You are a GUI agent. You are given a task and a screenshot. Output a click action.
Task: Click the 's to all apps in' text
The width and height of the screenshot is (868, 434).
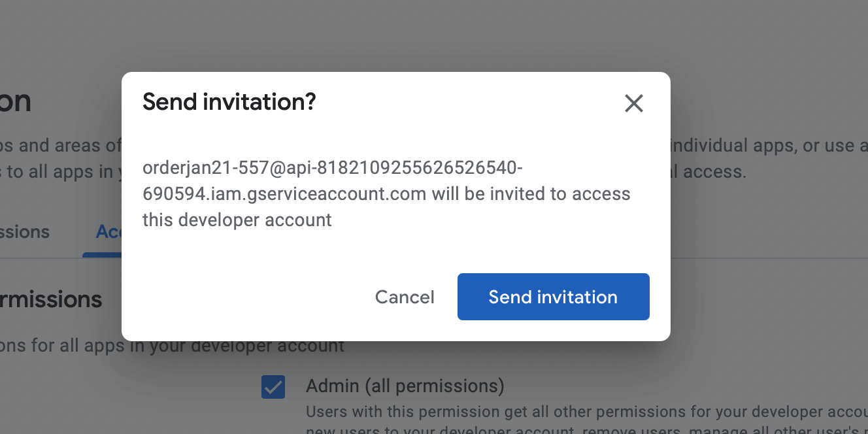pos(60,171)
